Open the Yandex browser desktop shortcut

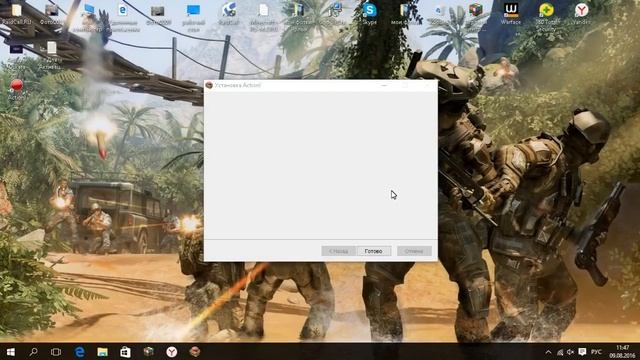(582, 14)
